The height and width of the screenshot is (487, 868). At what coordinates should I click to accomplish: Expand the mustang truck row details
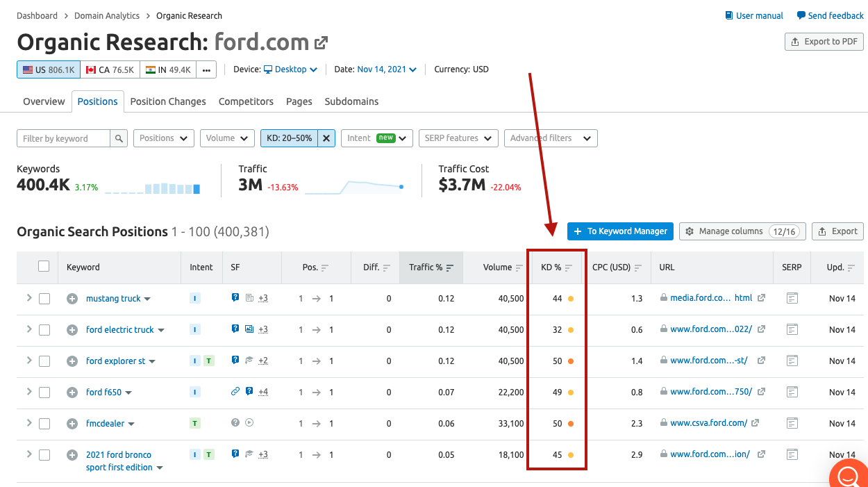pos(29,298)
